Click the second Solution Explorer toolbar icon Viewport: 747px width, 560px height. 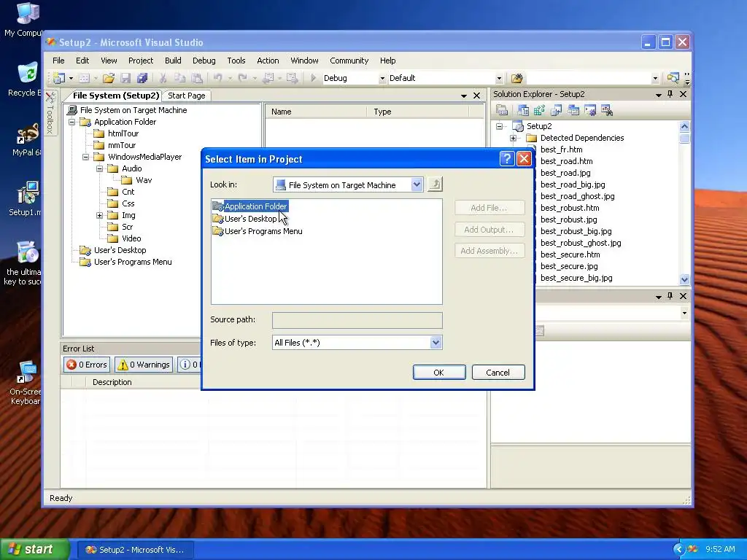[x=522, y=111]
